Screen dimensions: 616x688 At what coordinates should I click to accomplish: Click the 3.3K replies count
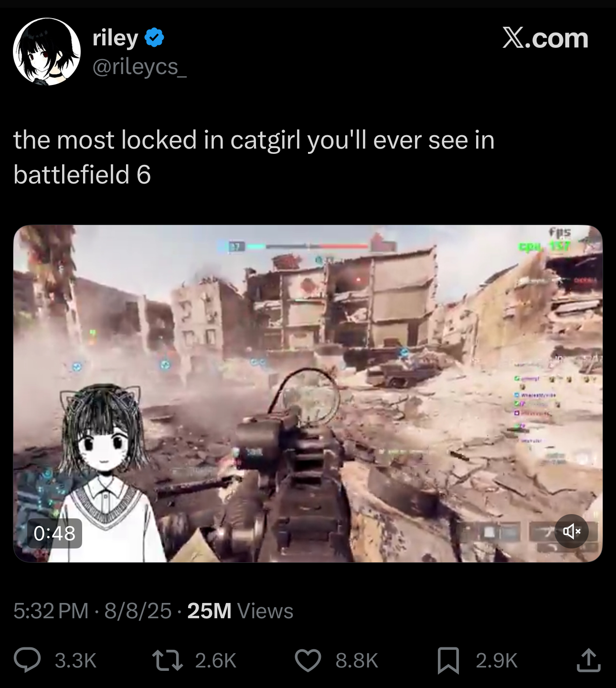click(x=76, y=661)
